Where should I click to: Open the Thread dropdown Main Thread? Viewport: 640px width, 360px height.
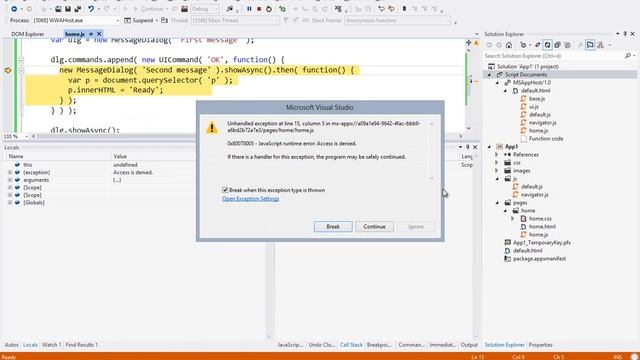(x=235, y=20)
